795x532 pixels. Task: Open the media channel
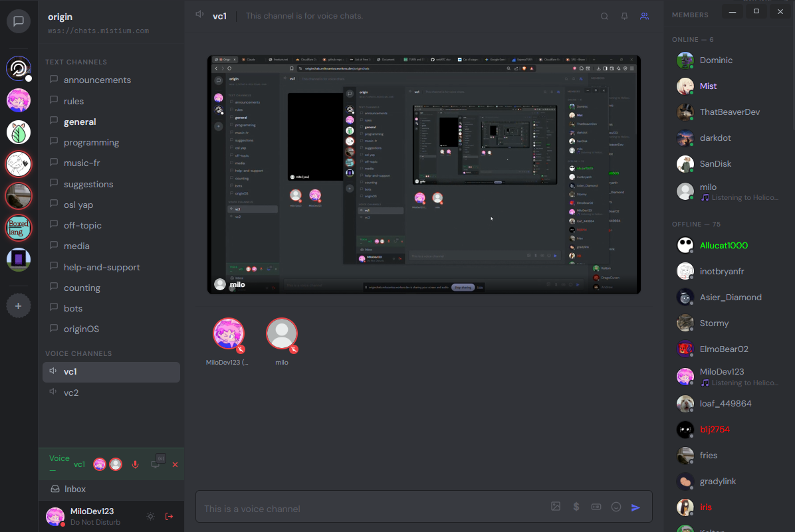[111, 246]
